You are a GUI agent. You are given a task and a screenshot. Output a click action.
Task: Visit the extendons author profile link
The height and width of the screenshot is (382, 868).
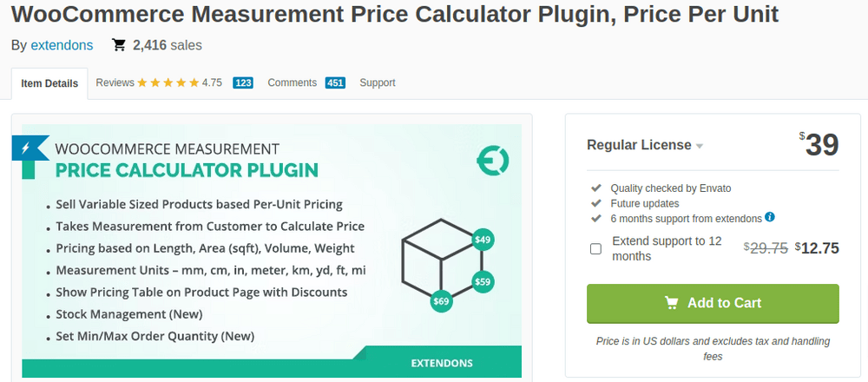[x=62, y=45]
